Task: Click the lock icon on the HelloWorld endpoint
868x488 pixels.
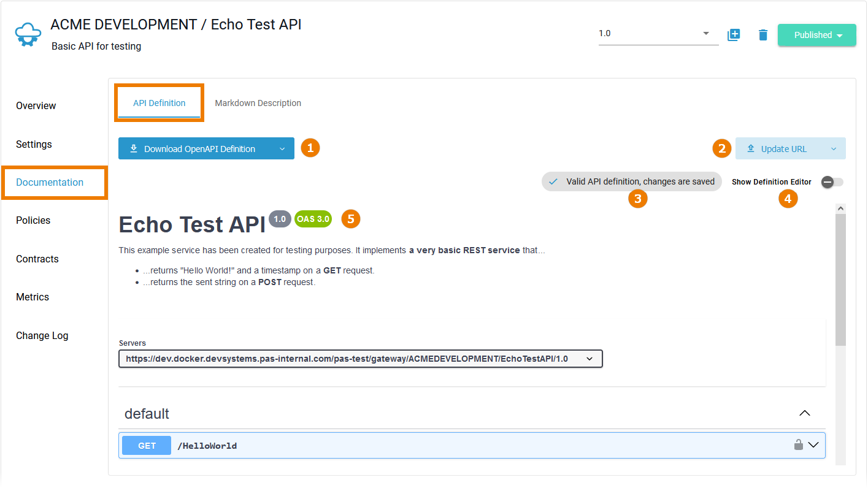Action: pos(798,445)
